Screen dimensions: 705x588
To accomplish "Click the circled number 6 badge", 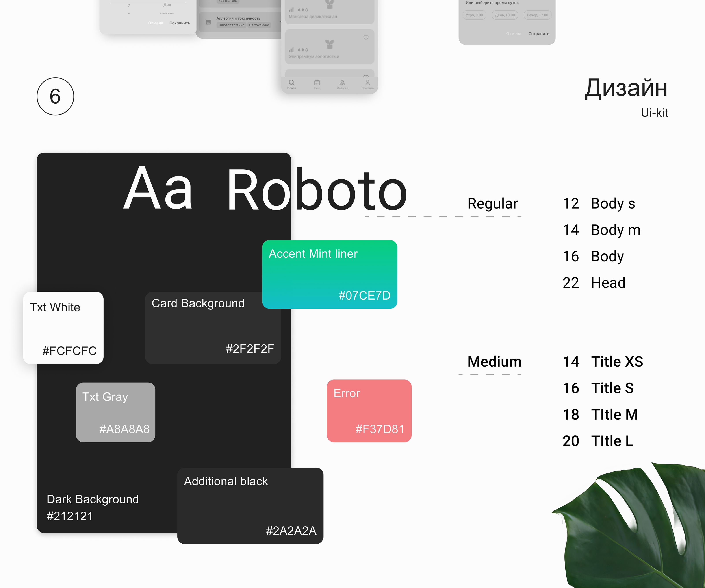I will pos(55,96).
